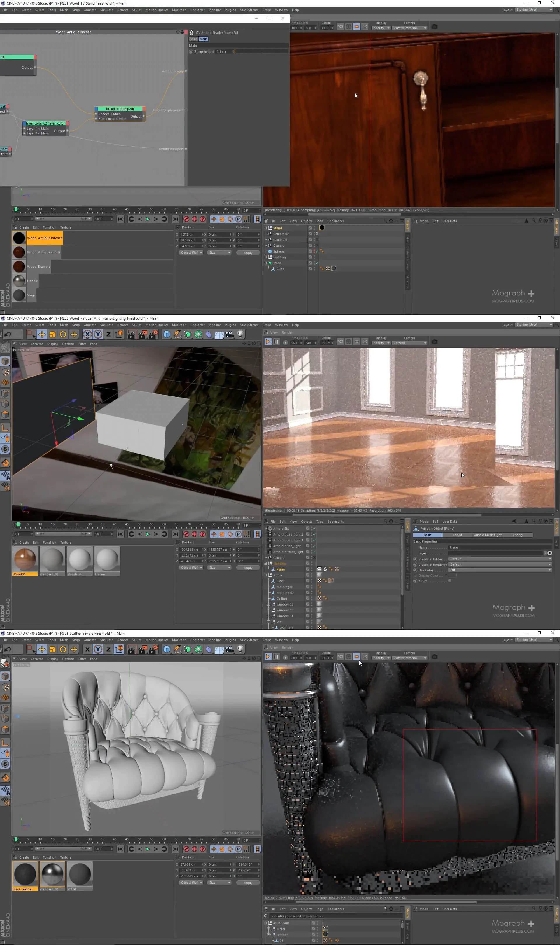
Task: Toggle render region icon in Wood_TV_Stand IPR
Action: 357,27
